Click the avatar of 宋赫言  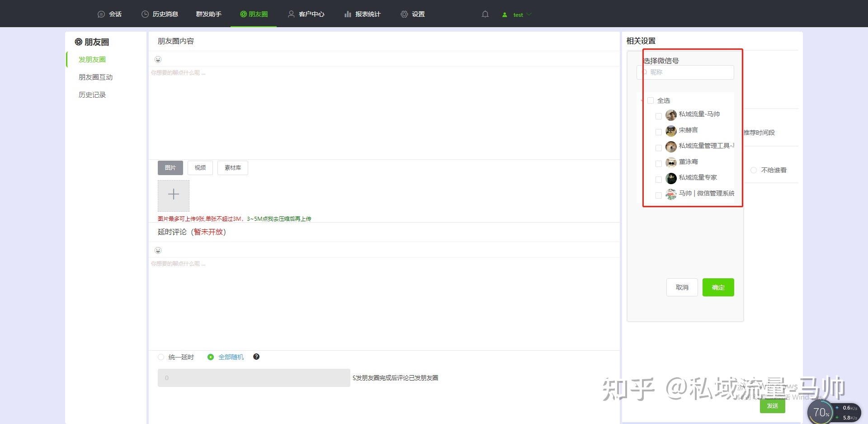coord(671,131)
